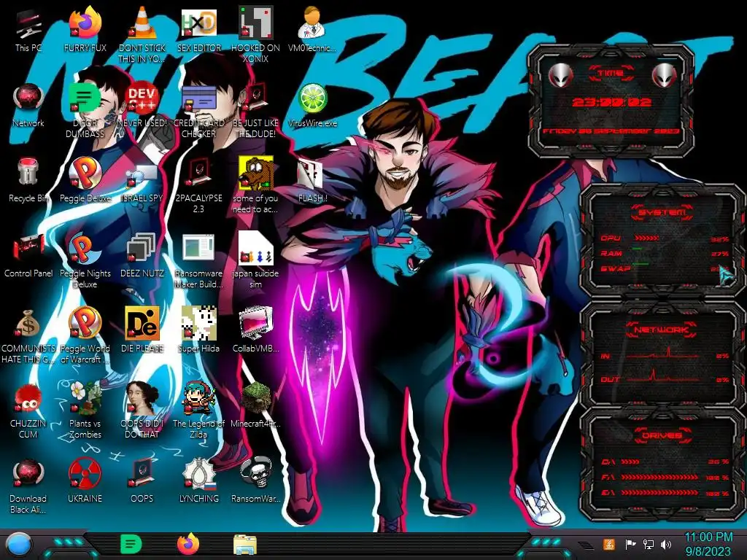Select the VLC cone desktop shortcut
Screen dimensions: 747x560
coord(142,23)
